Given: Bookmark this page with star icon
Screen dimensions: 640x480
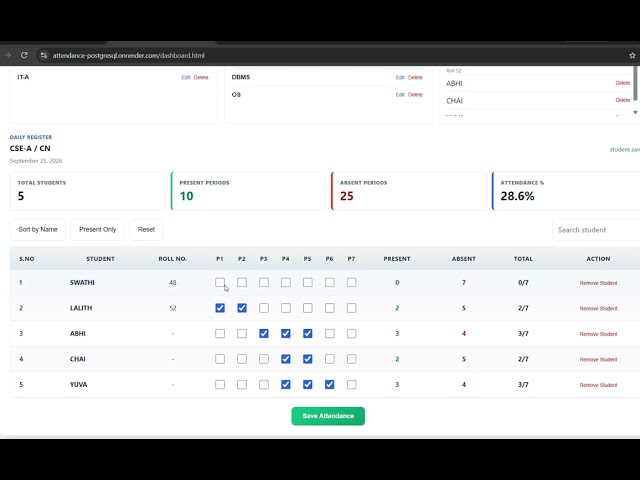Looking at the screenshot, I should tap(632, 55).
